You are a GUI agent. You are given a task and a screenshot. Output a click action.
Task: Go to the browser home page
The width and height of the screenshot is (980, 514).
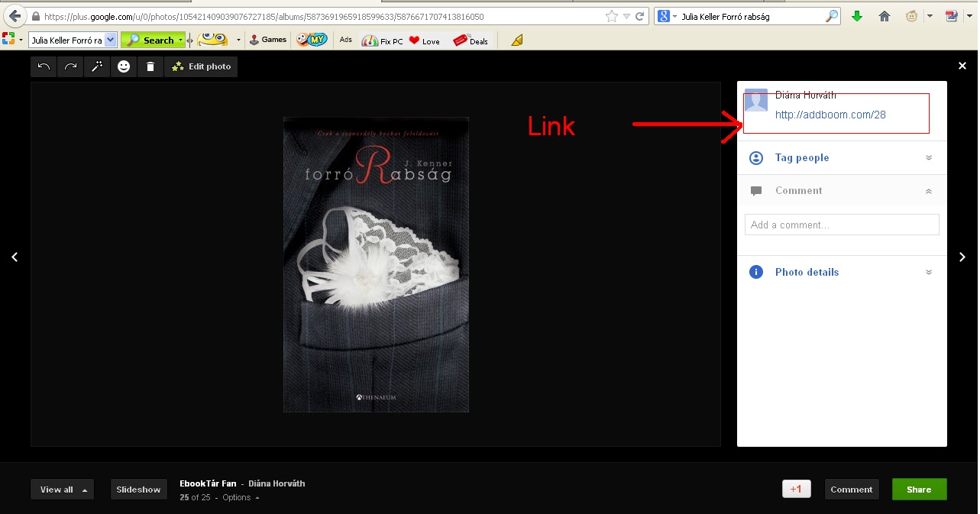coord(885,16)
